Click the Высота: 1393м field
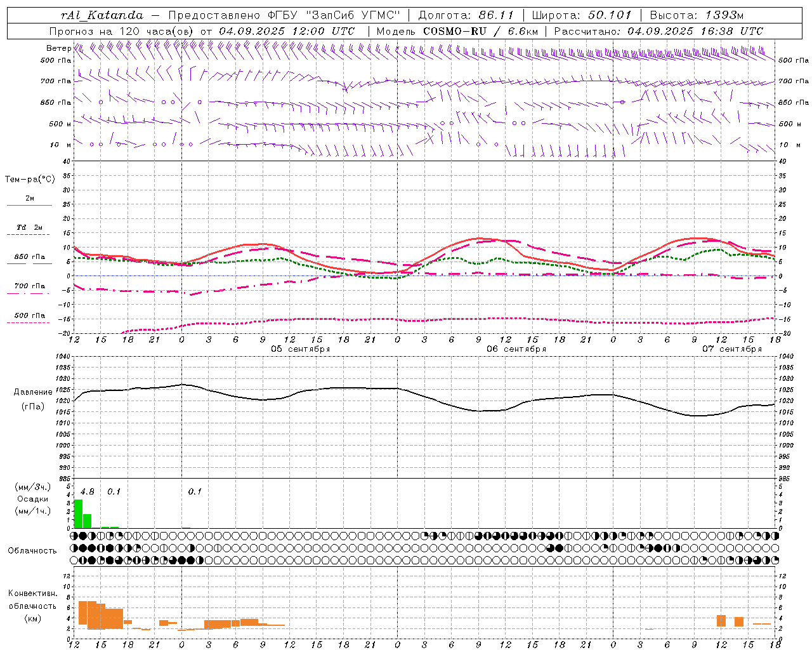 coord(697,15)
